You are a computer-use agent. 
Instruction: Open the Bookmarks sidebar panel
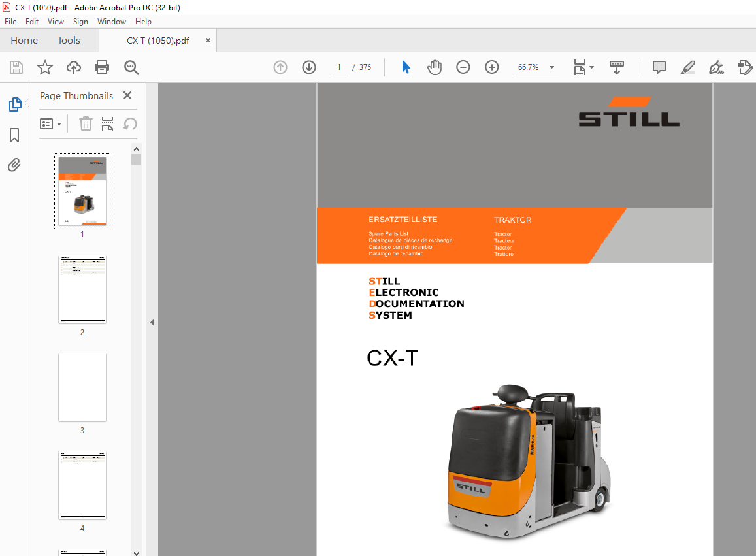[14, 135]
